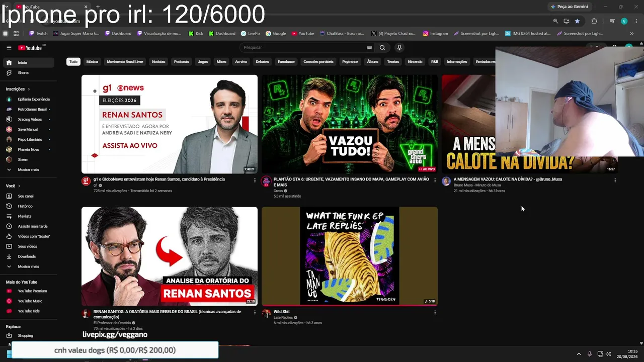This screenshot has width=644, height=362.
Task: Select the Eurodance filter chip
Action: (x=286, y=62)
